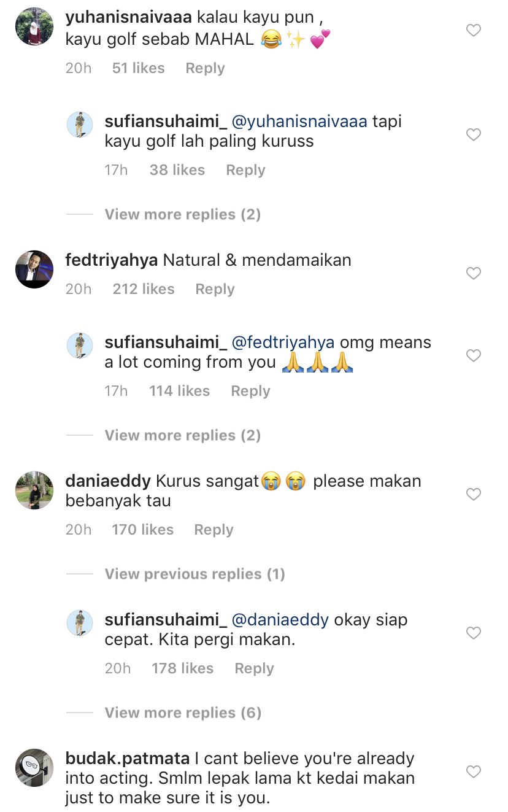Viewport: 508px width, 812px height.
Task: Like fedtriyahya's Natural & mendamaikan comment
Action: (474, 273)
